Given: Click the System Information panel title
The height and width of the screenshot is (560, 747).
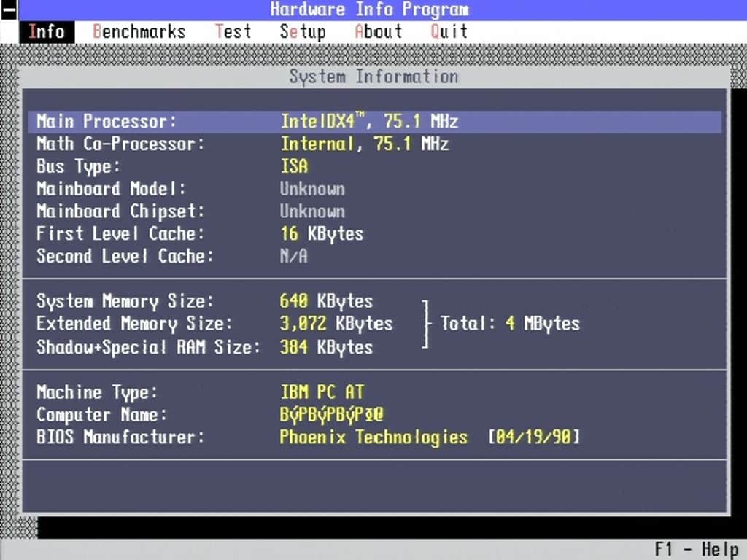Looking at the screenshot, I should coord(374,77).
